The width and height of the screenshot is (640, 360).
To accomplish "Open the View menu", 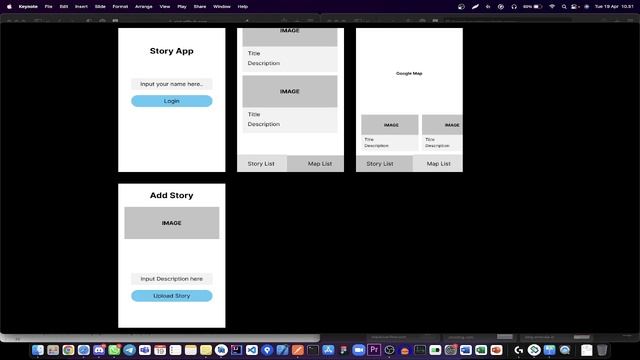I will click(x=165, y=7).
